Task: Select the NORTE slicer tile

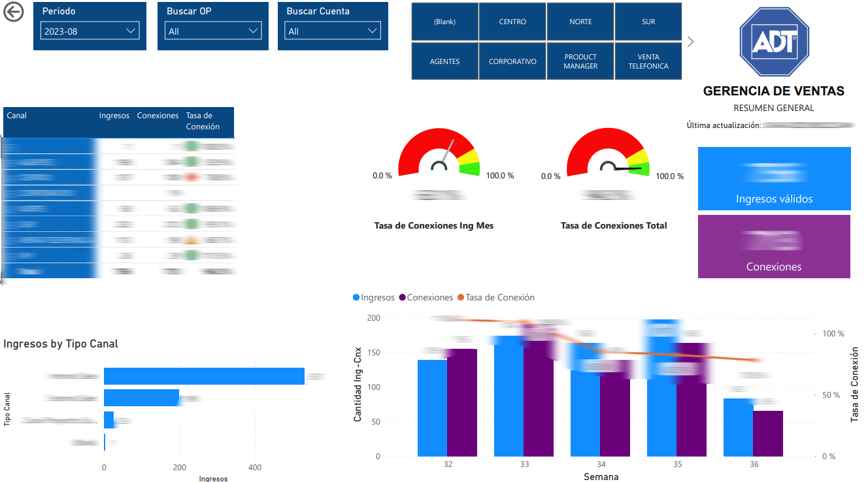Action: pos(580,22)
